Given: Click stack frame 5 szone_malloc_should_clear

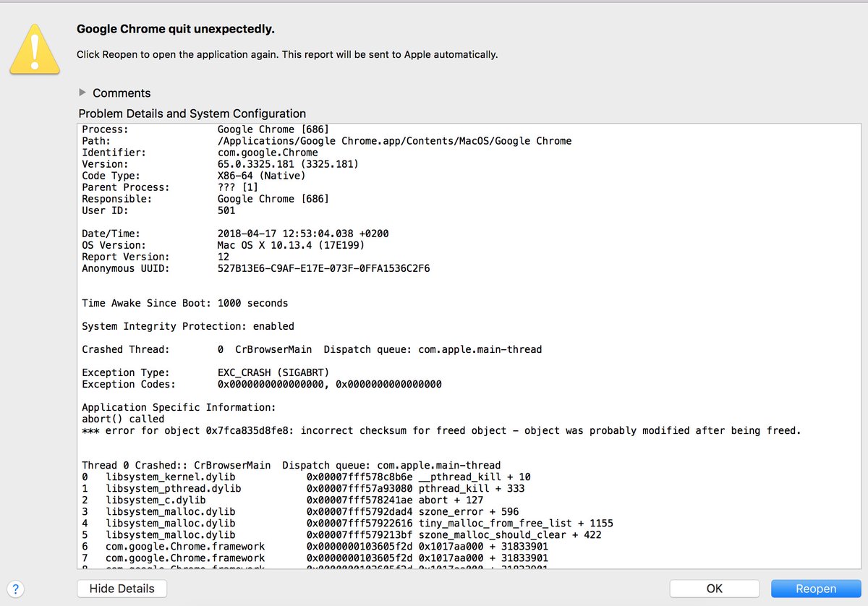Looking at the screenshot, I should [x=341, y=534].
